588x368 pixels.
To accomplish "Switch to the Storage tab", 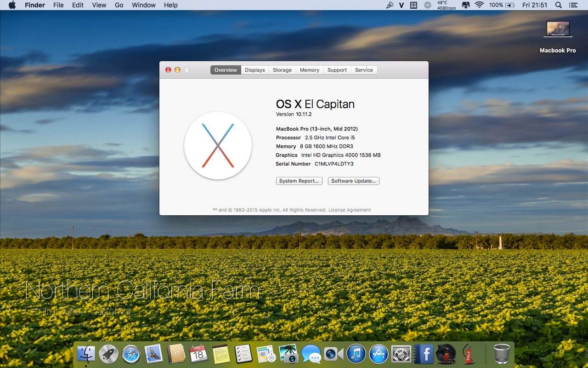I will coord(282,69).
